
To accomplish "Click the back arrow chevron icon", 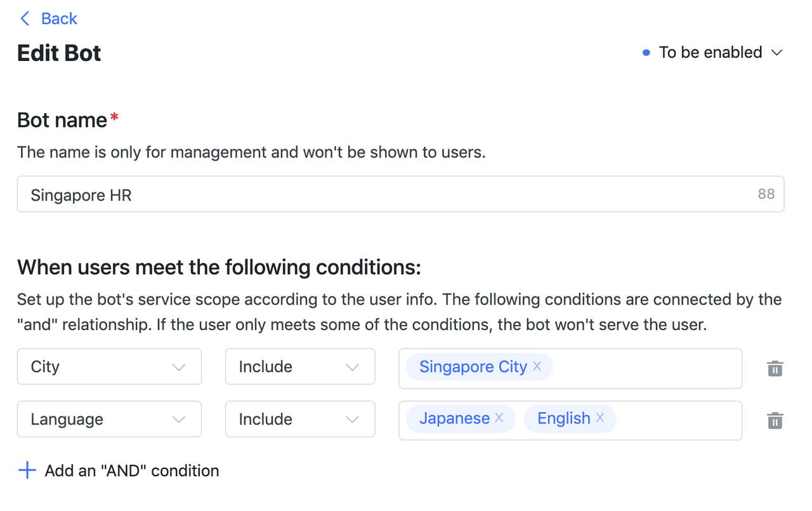I will (x=25, y=18).
